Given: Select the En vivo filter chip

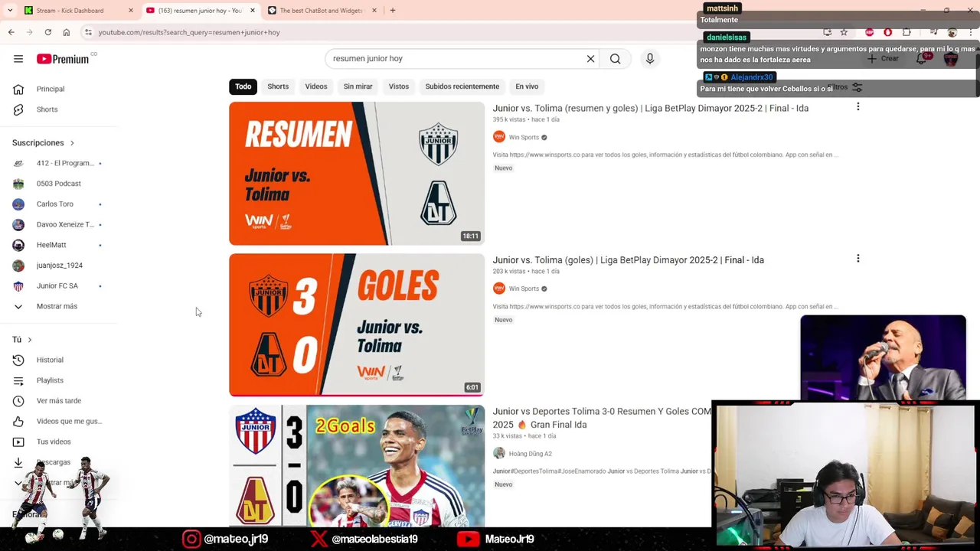Looking at the screenshot, I should tap(527, 86).
